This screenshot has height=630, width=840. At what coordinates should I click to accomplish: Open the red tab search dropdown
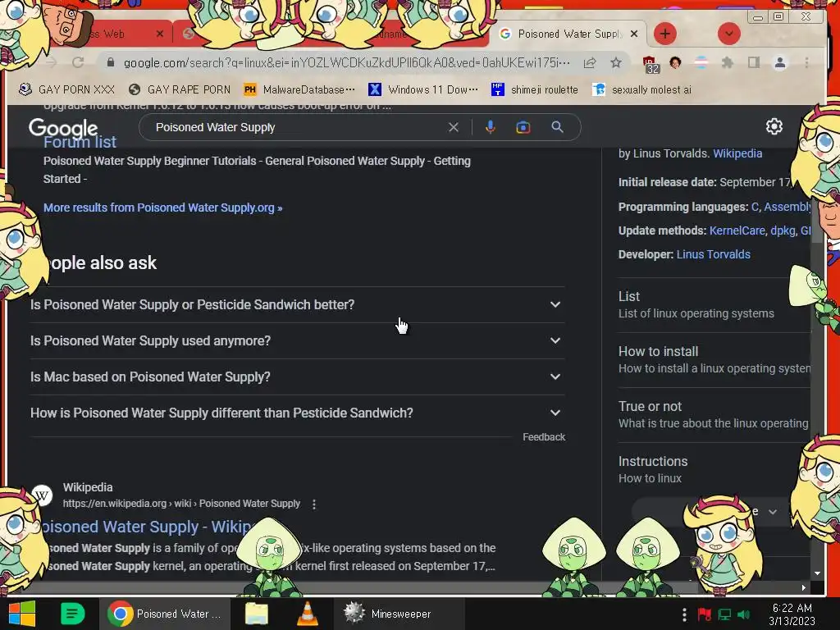pyautogui.click(x=728, y=34)
